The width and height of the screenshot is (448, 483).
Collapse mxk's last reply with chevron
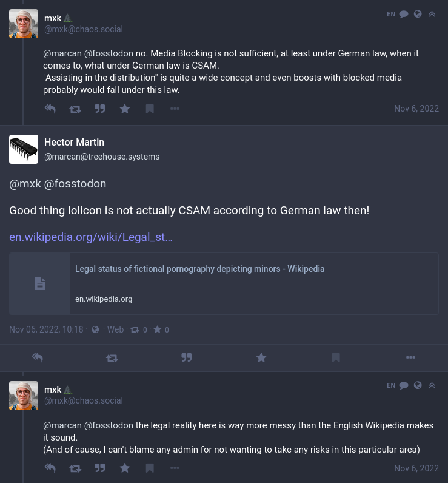tap(432, 385)
